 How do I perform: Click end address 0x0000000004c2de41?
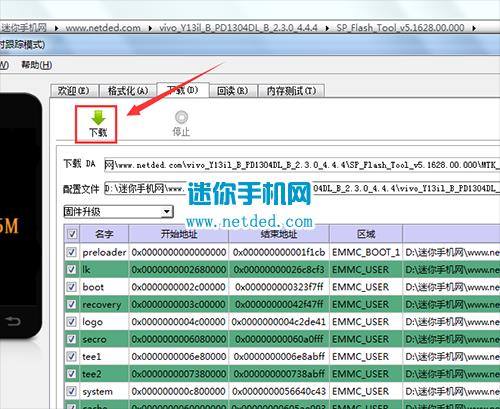279,322
